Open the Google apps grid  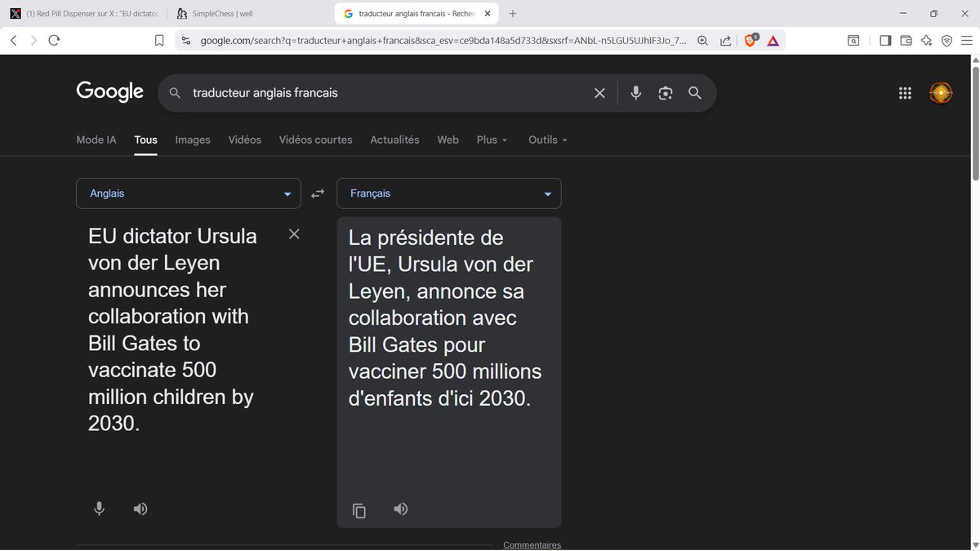point(905,93)
